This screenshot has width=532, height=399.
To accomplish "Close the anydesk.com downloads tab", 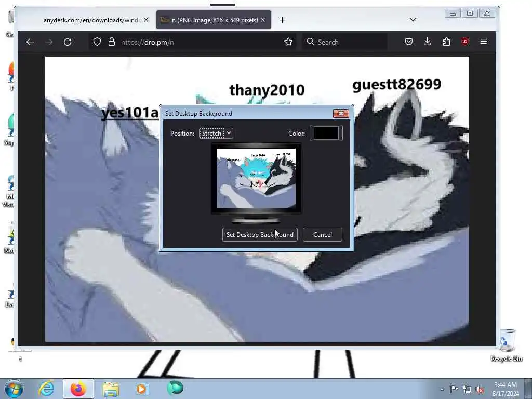I will (x=146, y=20).
